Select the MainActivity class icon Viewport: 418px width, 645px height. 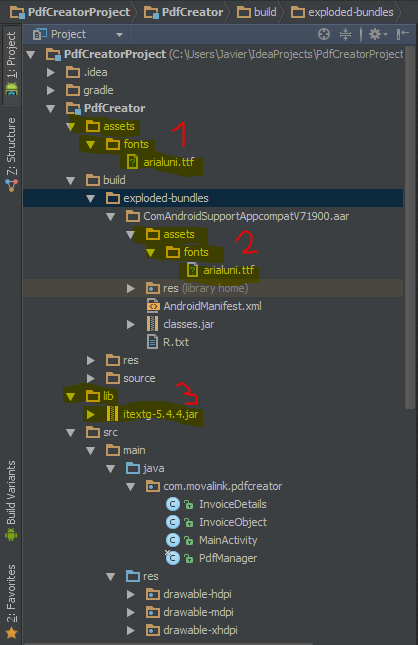173,540
